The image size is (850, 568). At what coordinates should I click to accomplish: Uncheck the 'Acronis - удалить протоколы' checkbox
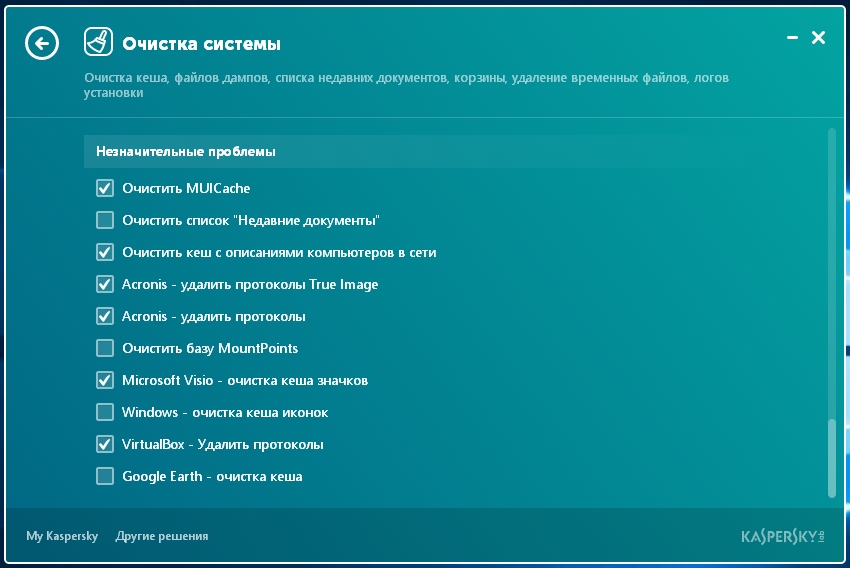[x=105, y=316]
